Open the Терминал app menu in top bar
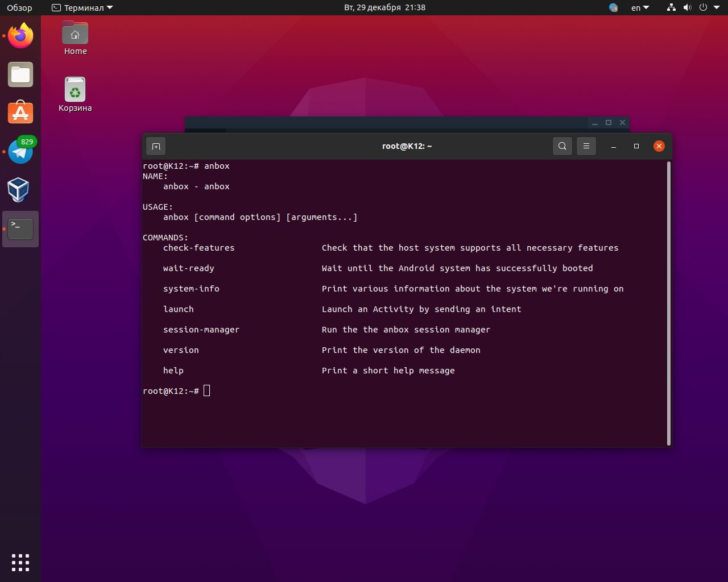The image size is (728, 582). tap(82, 7)
